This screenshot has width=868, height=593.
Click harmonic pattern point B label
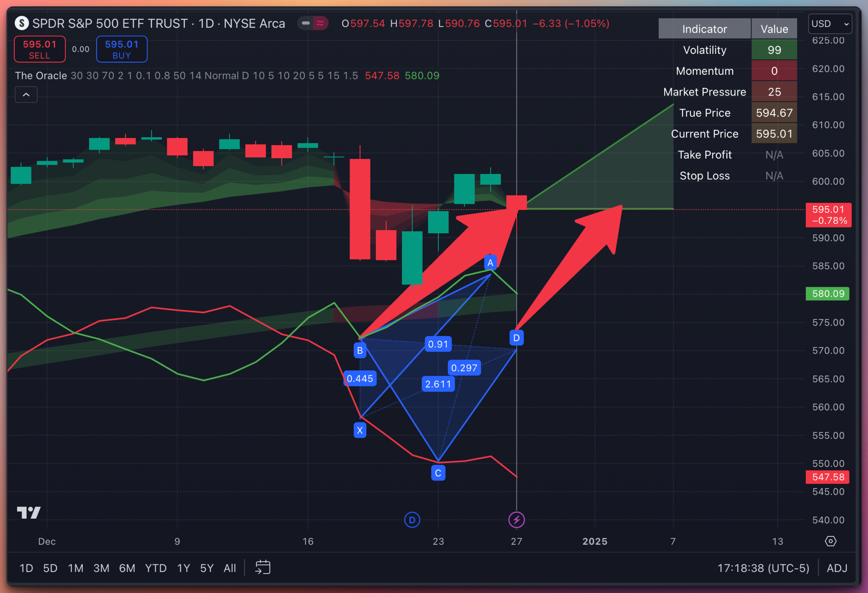[360, 350]
